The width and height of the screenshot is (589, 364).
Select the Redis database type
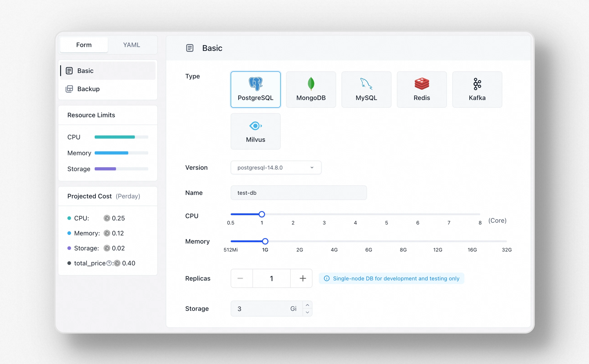click(x=422, y=89)
